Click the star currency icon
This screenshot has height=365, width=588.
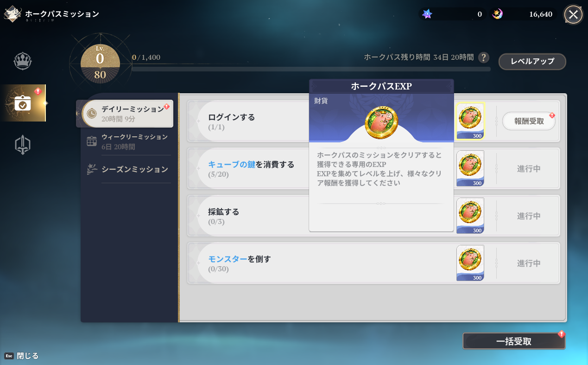(427, 14)
